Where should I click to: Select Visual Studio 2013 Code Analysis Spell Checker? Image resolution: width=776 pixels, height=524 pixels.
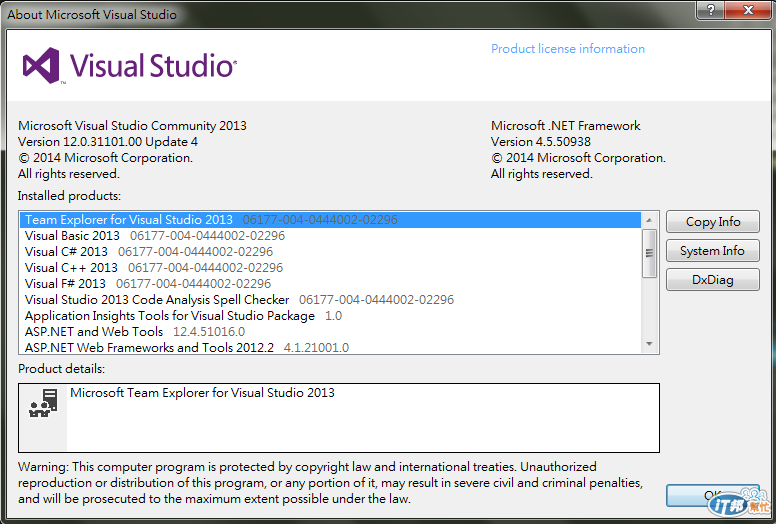pos(331,300)
